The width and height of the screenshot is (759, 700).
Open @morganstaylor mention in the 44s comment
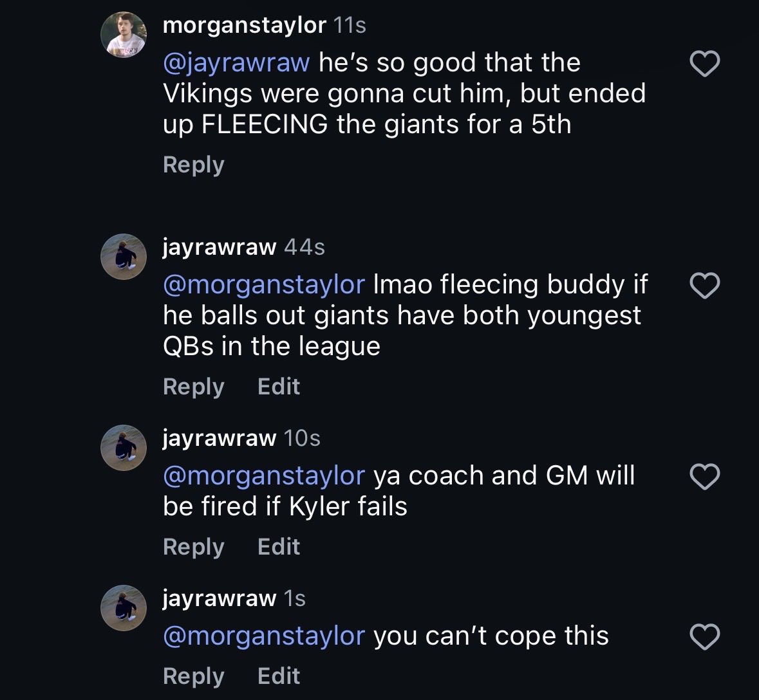(x=264, y=285)
